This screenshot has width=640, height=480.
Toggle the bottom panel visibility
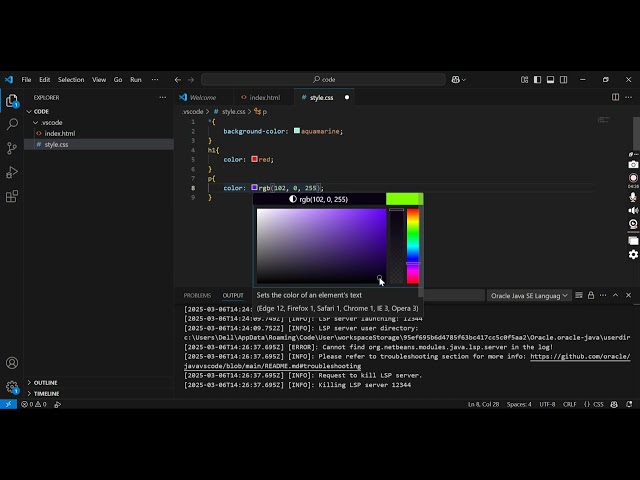tap(551, 80)
